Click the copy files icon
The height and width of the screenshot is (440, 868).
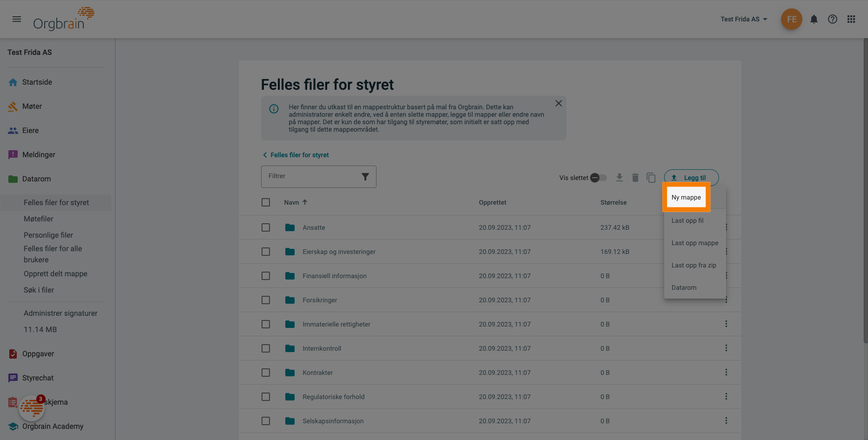[x=651, y=178]
